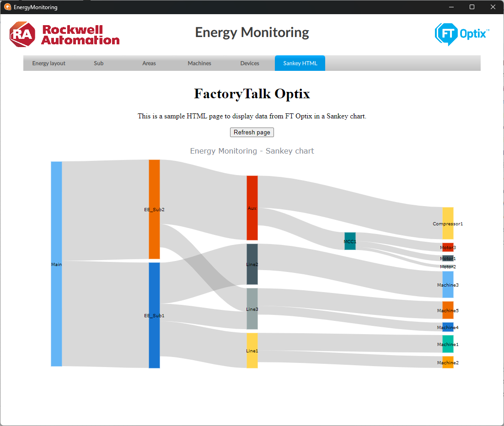Maximize the EnergyMonitoring window

(x=472, y=7)
